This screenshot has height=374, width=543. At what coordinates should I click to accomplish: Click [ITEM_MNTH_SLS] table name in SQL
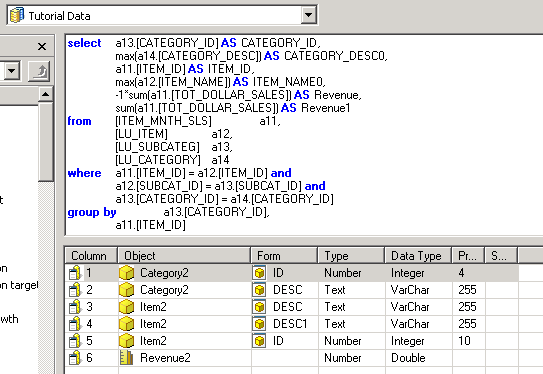click(x=163, y=121)
